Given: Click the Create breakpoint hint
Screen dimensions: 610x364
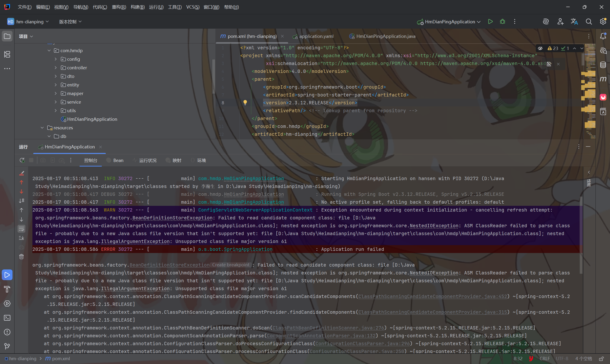Looking at the screenshot, I should [x=230, y=265].
